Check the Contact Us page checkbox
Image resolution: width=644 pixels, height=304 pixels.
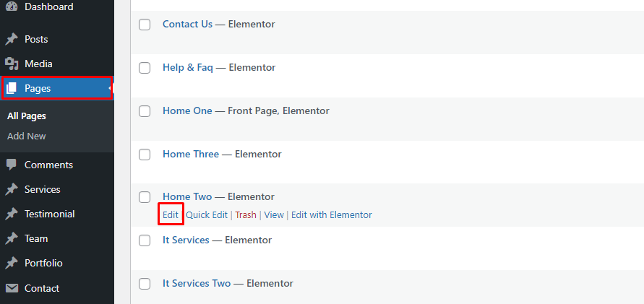tap(145, 25)
